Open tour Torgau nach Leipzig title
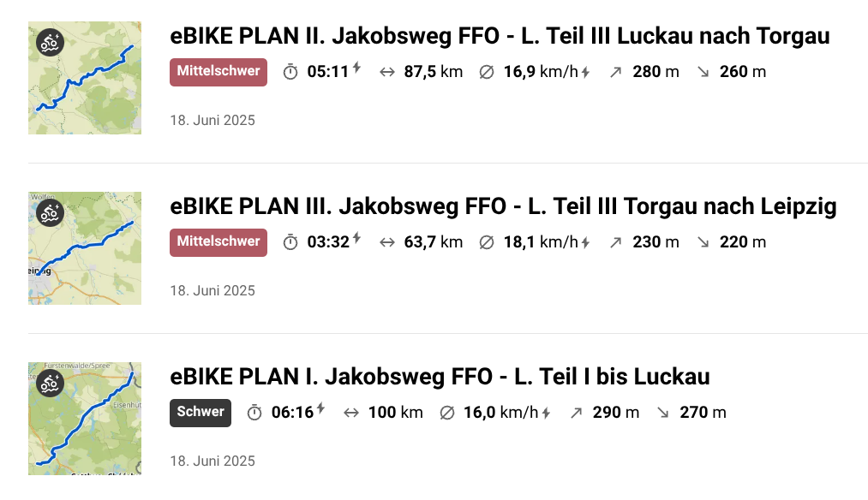Image resolution: width=868 pixels, height=500 pixels. 503,206
